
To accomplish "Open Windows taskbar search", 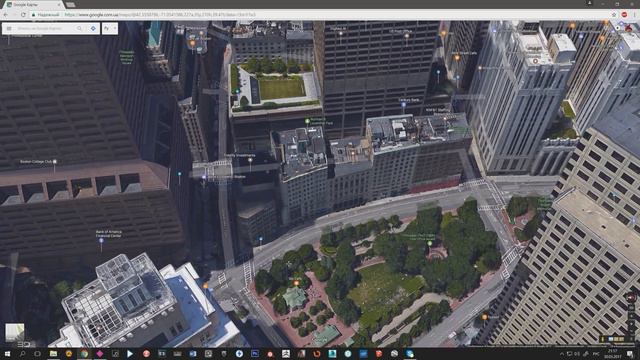I will tap(22, 353).
